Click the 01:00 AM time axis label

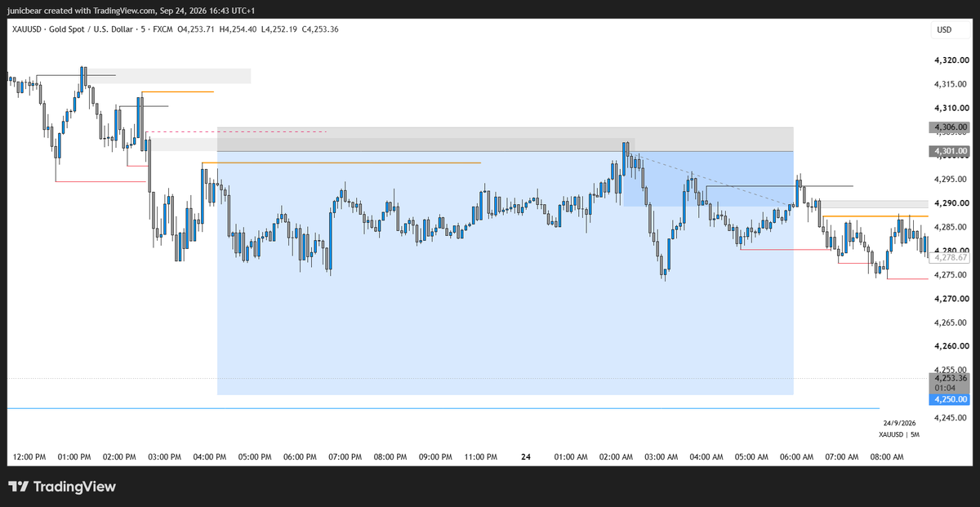point(571,457)
